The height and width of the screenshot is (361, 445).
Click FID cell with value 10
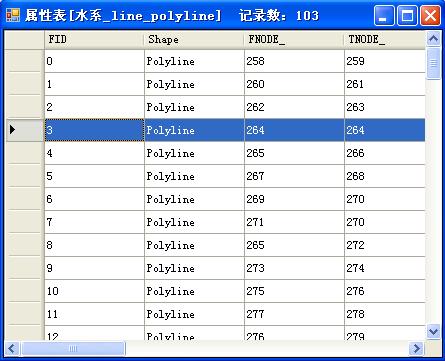coord(94,291)
